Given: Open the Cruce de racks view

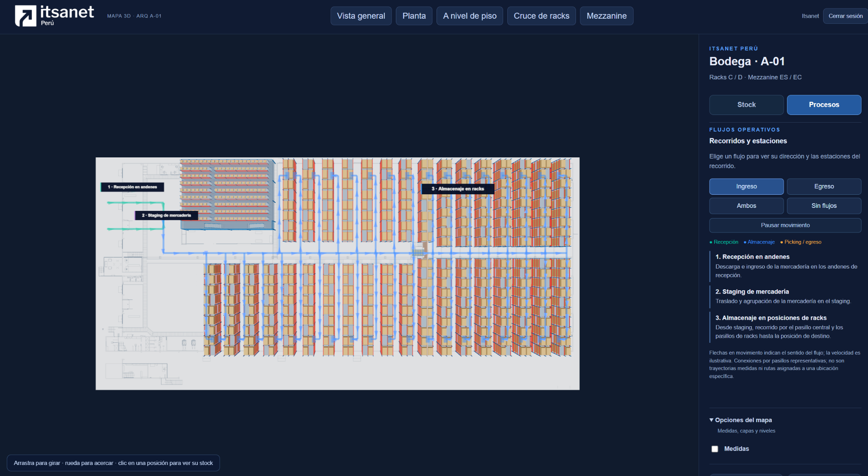Looking at the screenshot, I should tap(542, 16).
